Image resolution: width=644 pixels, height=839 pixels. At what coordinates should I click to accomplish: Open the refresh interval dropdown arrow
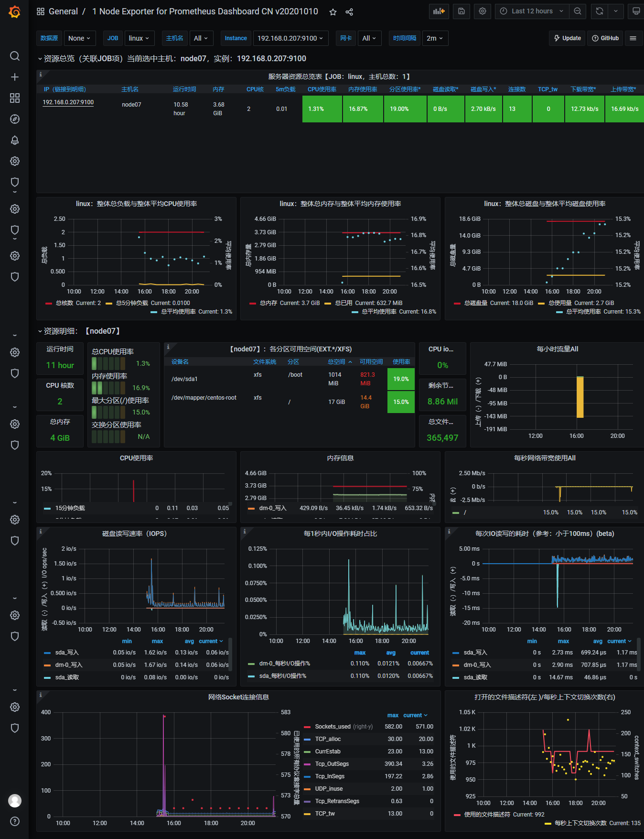click(616, 11)
